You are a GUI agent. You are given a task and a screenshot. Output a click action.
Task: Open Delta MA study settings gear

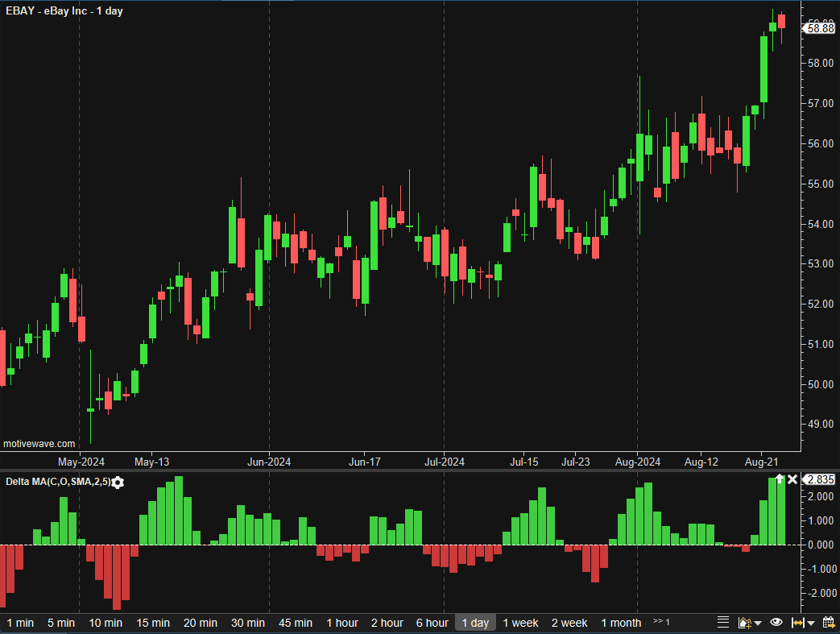coord(118,482)
